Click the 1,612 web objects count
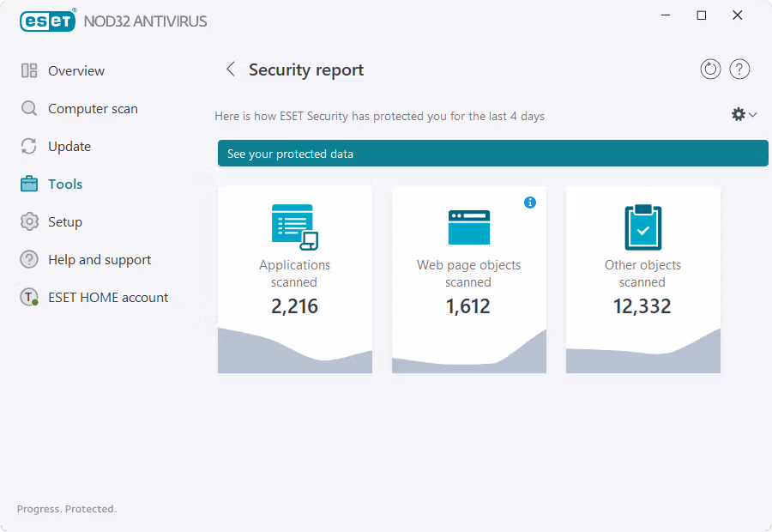The width and height of the screenshot is (772, 532). [468, 306]
